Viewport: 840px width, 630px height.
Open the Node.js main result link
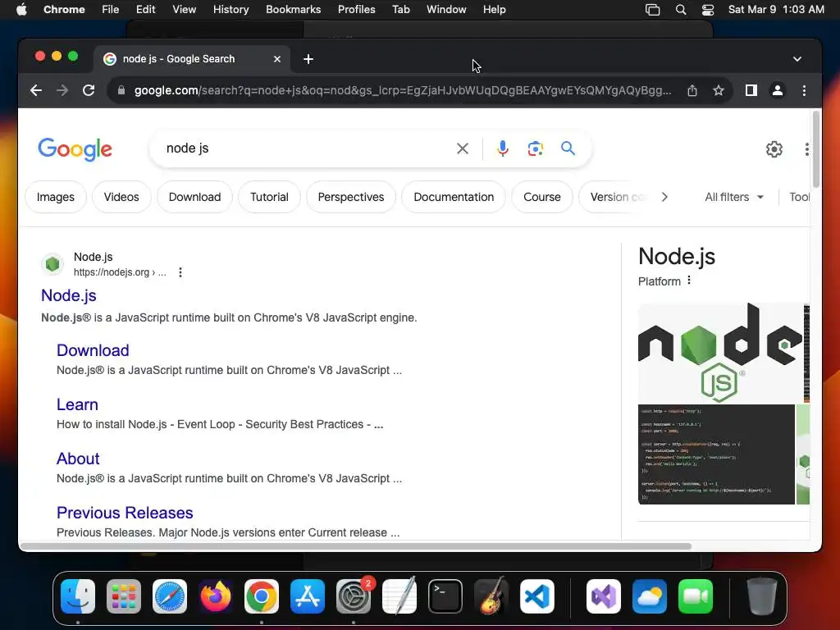point(69,295)
